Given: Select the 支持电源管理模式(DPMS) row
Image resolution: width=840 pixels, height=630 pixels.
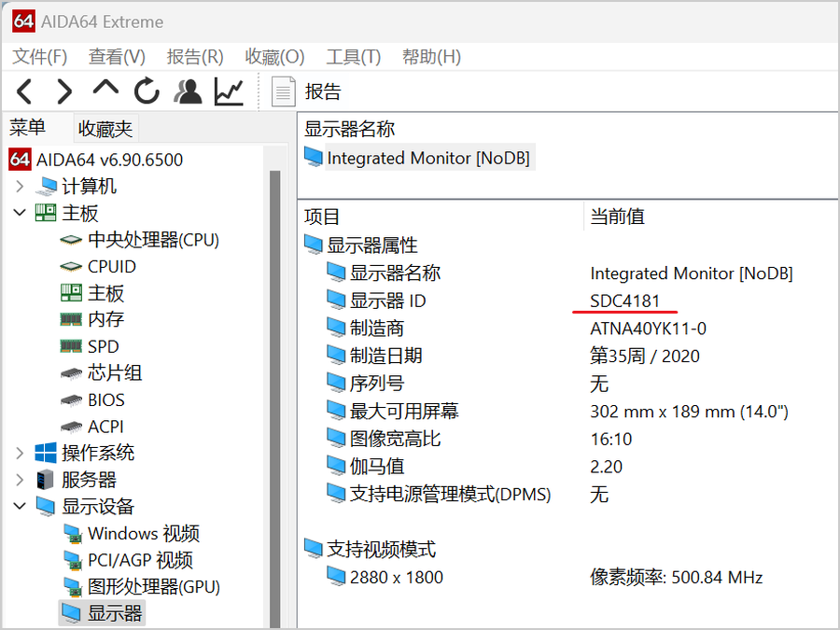Looking at the screenshot, I should (450, 494).
